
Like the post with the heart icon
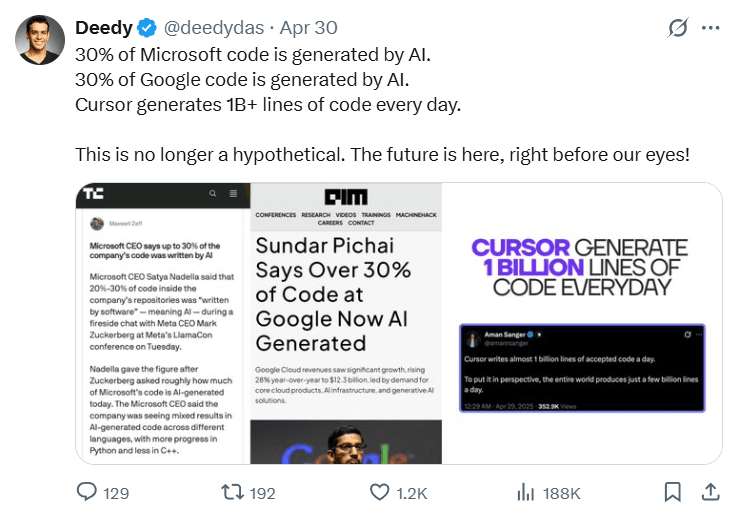click(379, 492)
